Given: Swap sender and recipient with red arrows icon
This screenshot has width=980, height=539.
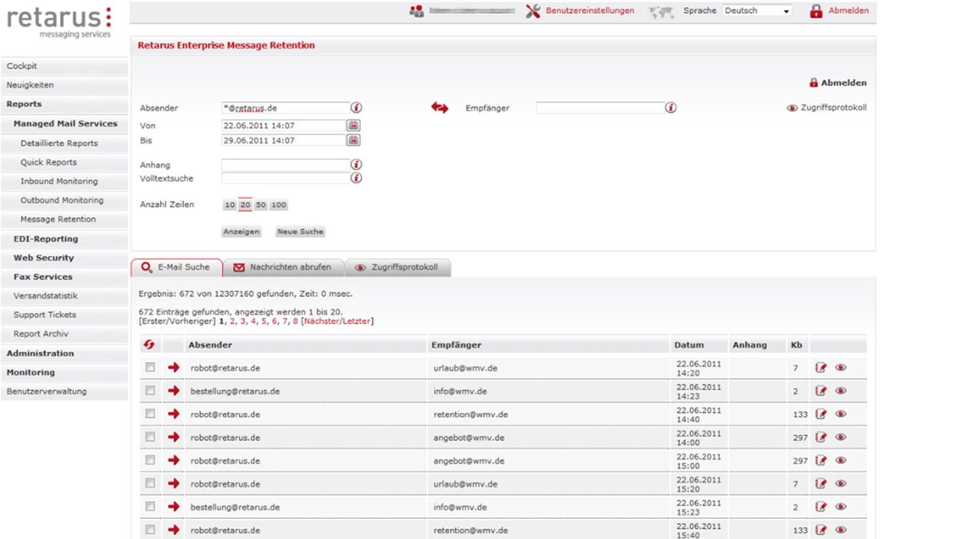Looking at the screenshot, I should (x=440, y=108).
